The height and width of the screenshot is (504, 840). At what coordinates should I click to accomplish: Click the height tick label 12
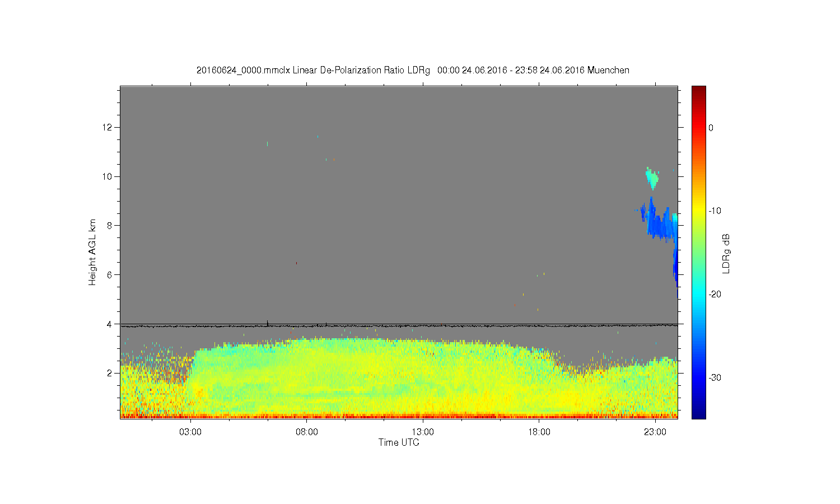coord(109,127)
